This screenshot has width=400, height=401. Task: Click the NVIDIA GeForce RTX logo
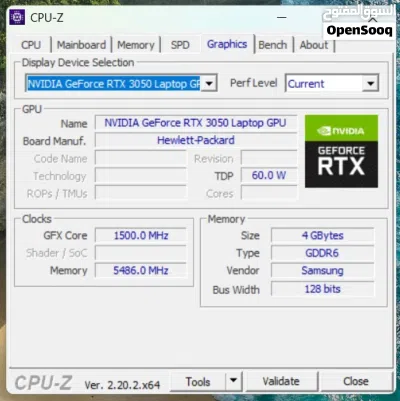coord(341,151)
